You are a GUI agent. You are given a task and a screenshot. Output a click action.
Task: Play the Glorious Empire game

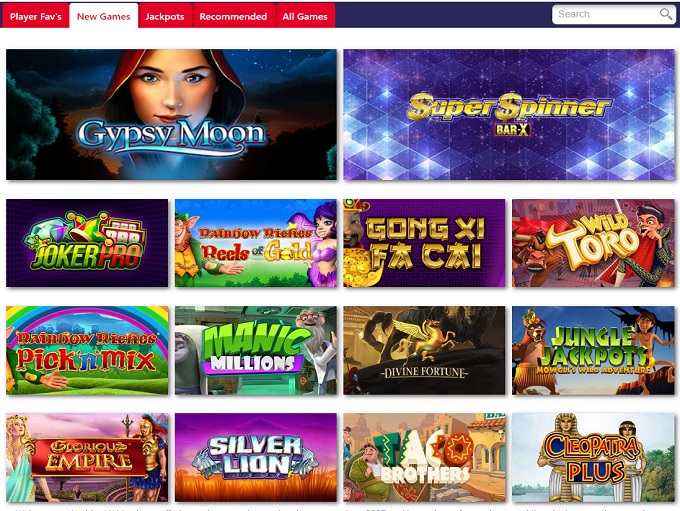87,457
